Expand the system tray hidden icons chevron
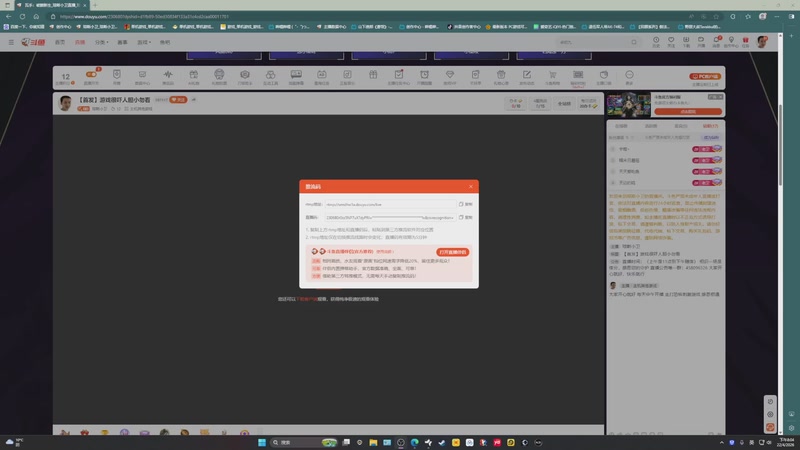This screenshot has width=800, height=450. pyautogui.click(x=721, y=442)
